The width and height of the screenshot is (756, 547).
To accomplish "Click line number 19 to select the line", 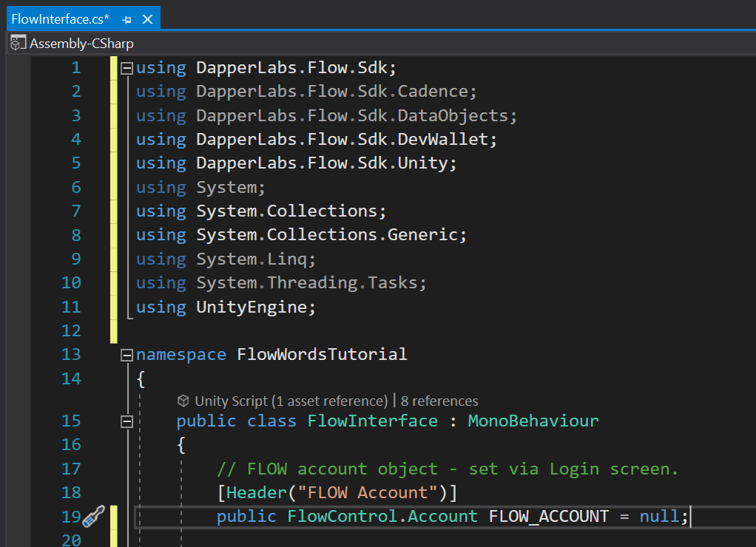I will point(71,516).
